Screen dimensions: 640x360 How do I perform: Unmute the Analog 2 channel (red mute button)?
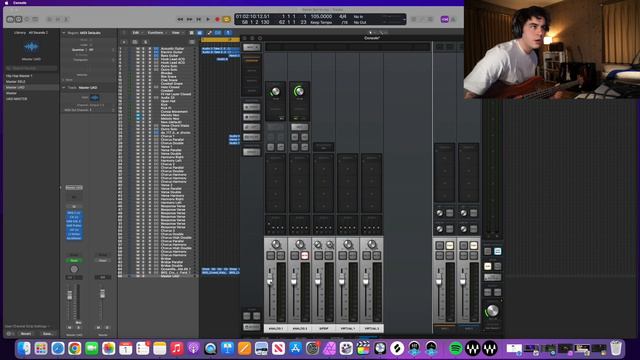click(x=304, y=256)
